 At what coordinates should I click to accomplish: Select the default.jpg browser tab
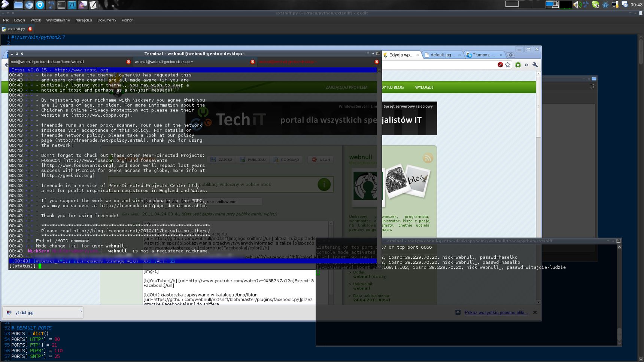pos(443,55)
